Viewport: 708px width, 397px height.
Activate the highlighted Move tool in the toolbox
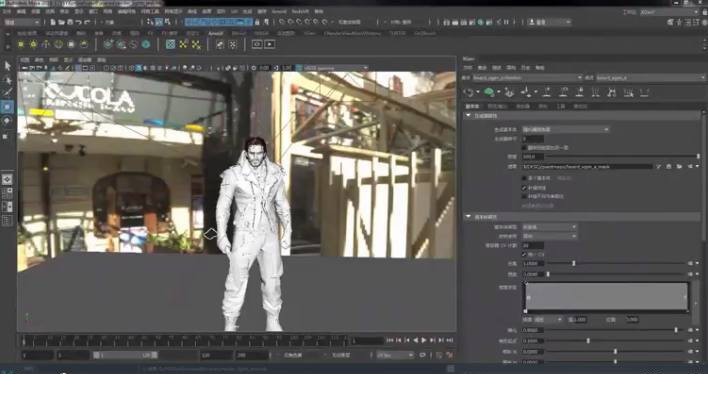coord(7,107)
